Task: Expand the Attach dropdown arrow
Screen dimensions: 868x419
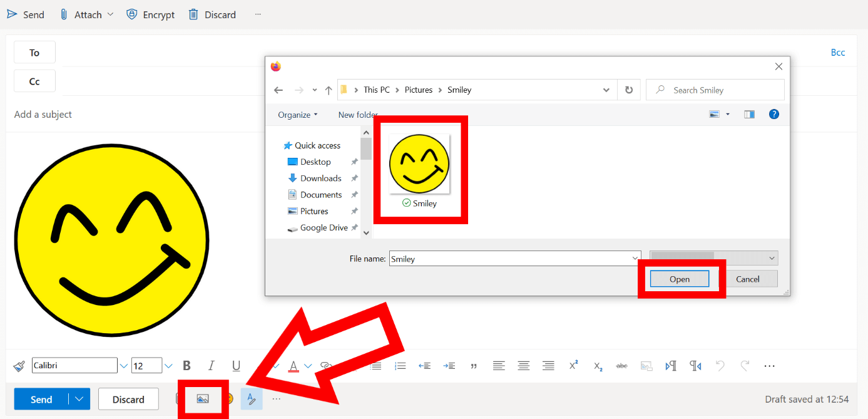Action: (110, 14)
